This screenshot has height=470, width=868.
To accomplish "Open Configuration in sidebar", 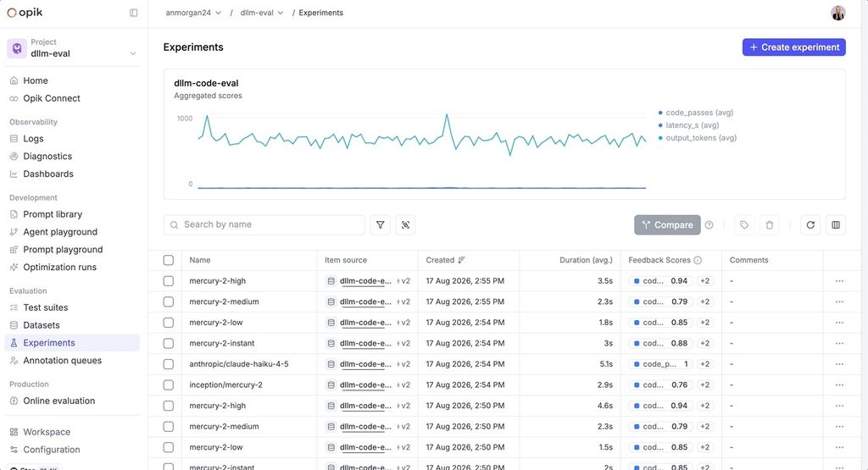I will point(72,450).
